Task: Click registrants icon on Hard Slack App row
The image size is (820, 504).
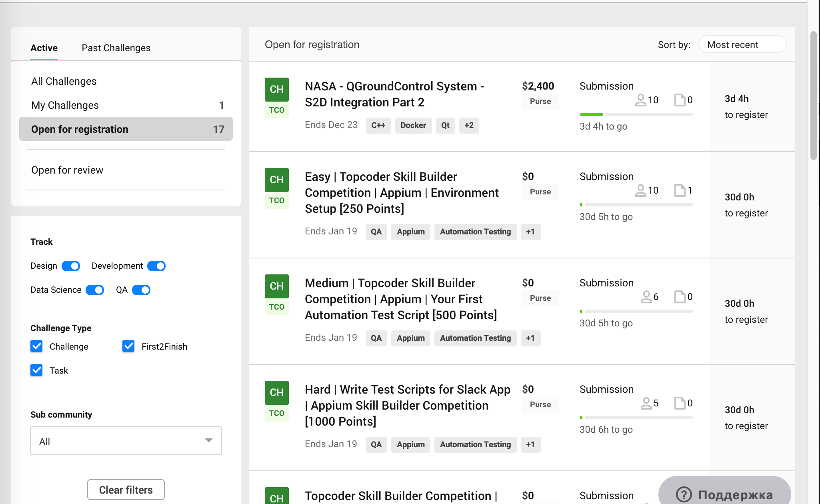Action: tap(646, 403)
